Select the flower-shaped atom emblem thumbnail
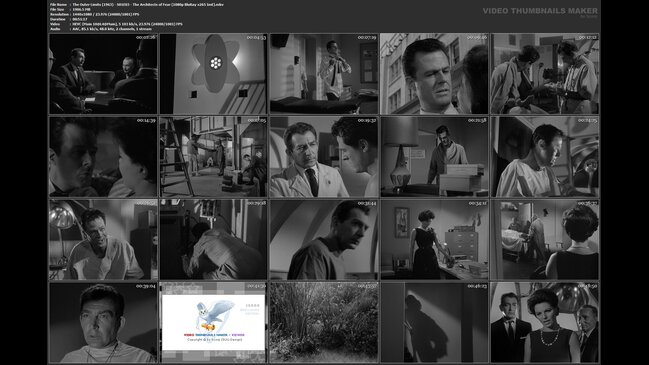The height and width of the screenshot is (365, 649). pyautogui.click(x=214, y=74)
